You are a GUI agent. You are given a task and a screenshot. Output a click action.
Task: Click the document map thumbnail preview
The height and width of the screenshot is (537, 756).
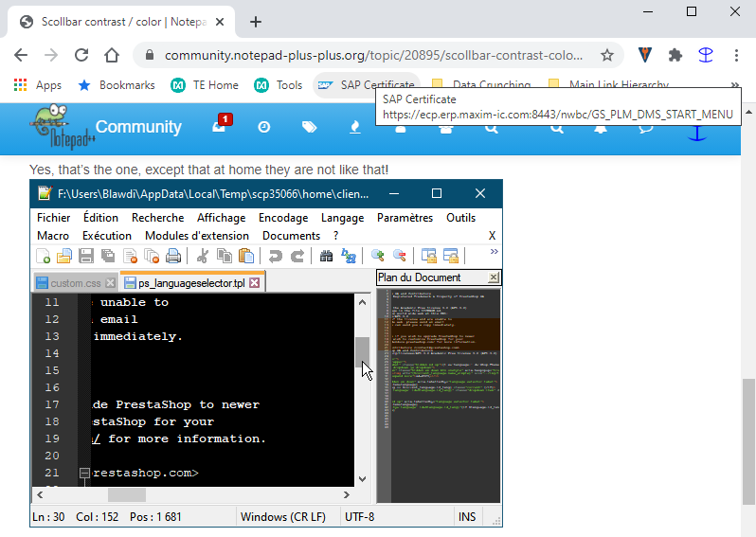coord(439,395)
